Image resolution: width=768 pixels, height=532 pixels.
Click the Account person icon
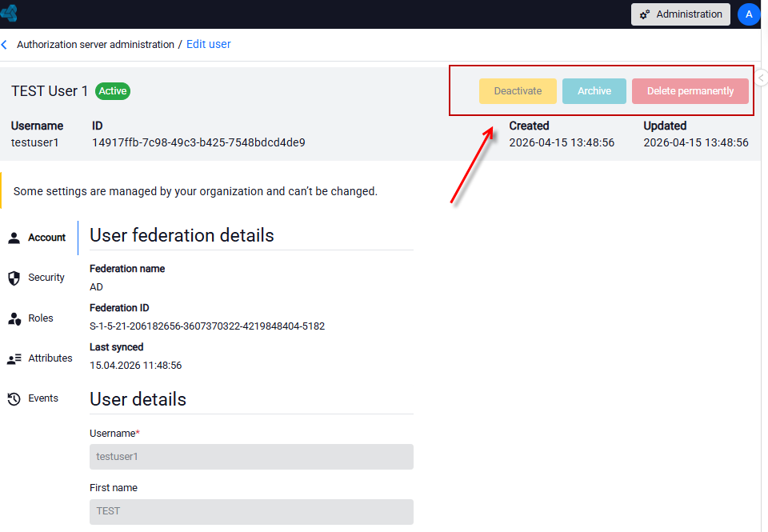(x=14, y=238)
